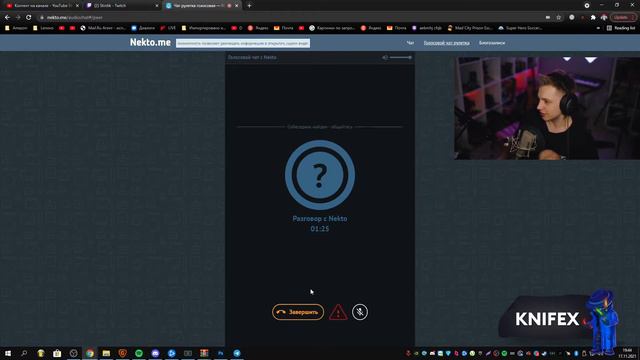Mute the microphone with the round mic icon

click(360, 312)
